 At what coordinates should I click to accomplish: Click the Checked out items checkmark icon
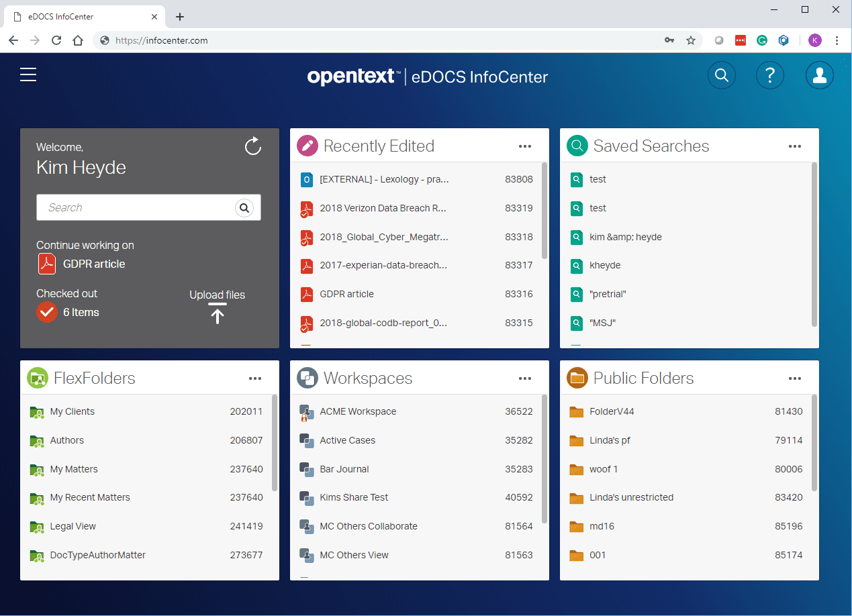pos(46,311)
